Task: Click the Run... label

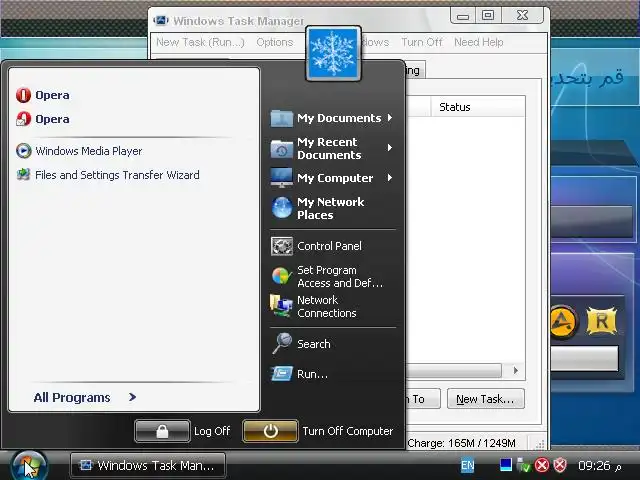Action: click(312, 374)
